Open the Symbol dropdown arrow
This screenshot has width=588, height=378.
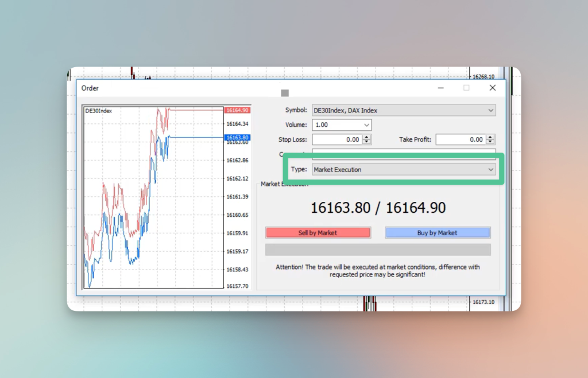[490, 111]
